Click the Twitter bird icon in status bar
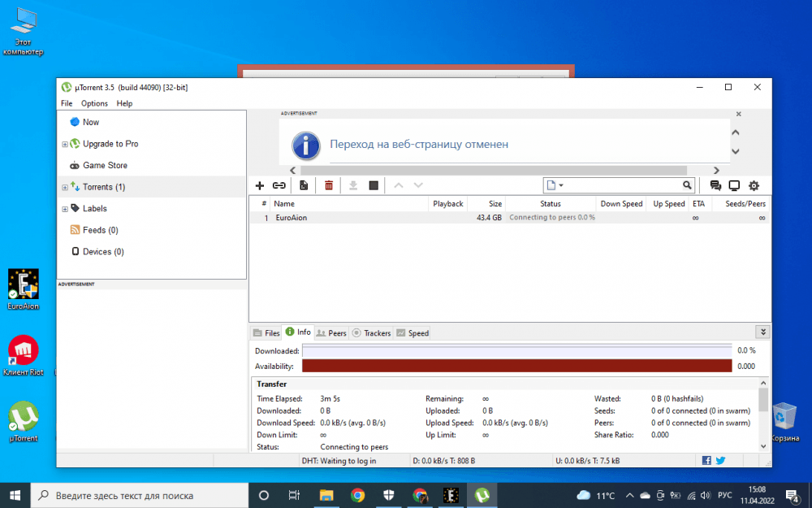The height and width of the screenshot is (508, 812). pyautogui.click(x=719, y=460)
